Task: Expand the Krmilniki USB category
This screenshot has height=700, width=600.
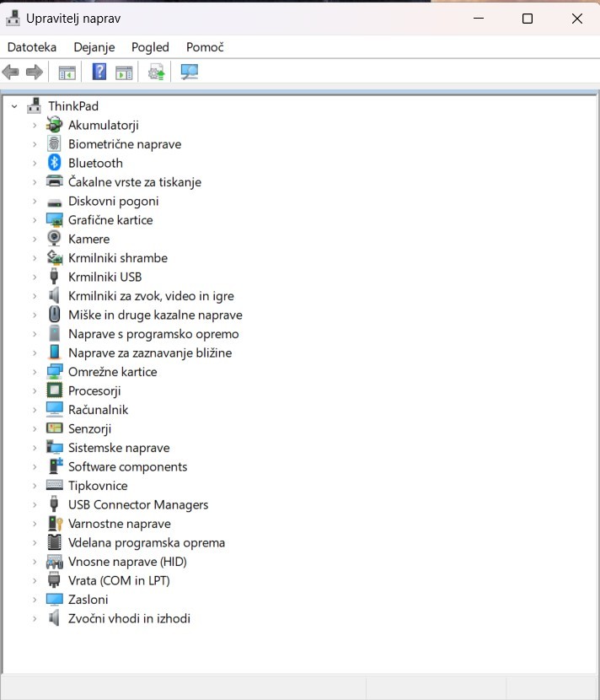Action: pyautogui.click(x=35, y=277)
